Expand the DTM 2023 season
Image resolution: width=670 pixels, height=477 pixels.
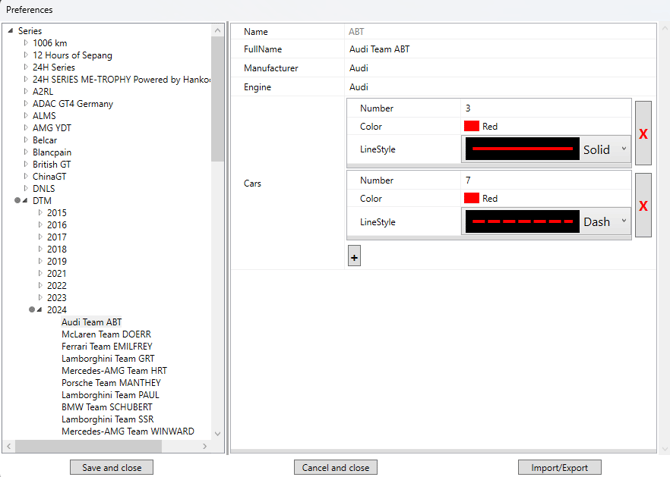coord(40,297)
